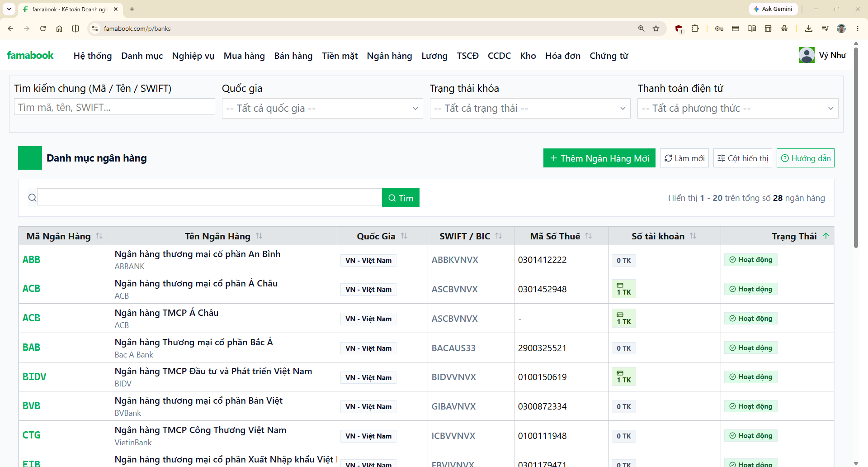Click the green Tìm search button
The image size is (868, 467).
click(401, 198)
